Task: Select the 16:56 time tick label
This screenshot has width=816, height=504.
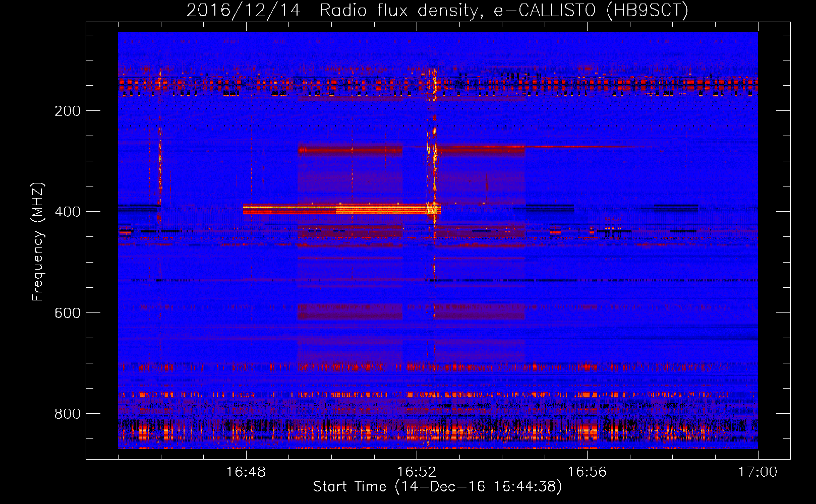Action: 587,472
